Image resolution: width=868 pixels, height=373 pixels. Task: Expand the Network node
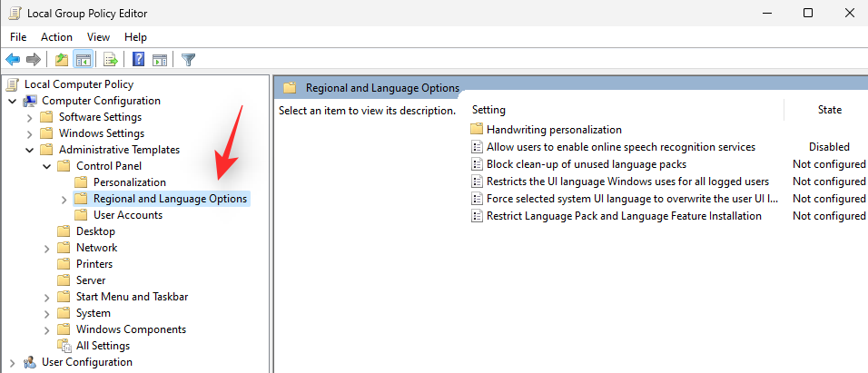point(47,248)
